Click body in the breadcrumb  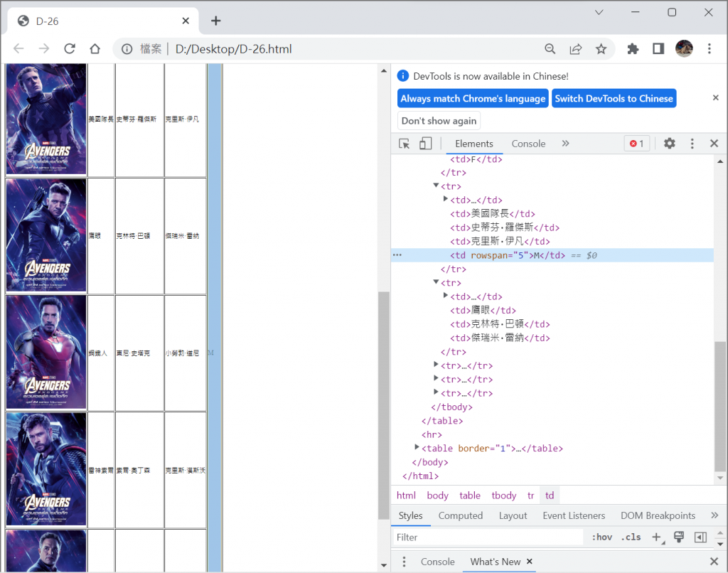click(438, 496)
